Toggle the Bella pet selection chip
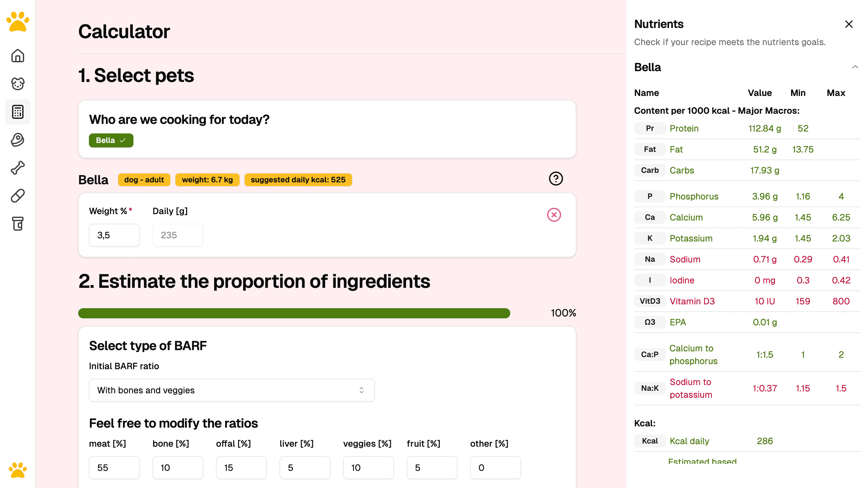The image size is (868, 488). [x=111, y=140]
